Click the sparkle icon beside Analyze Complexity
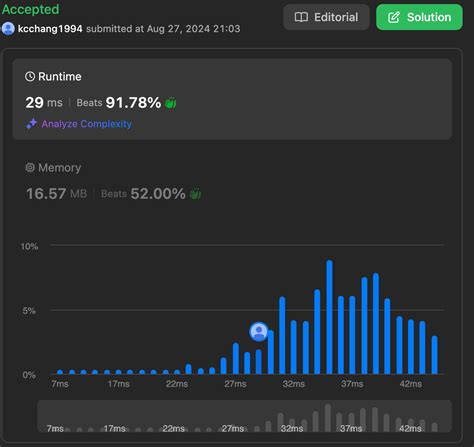 (32, 124)
